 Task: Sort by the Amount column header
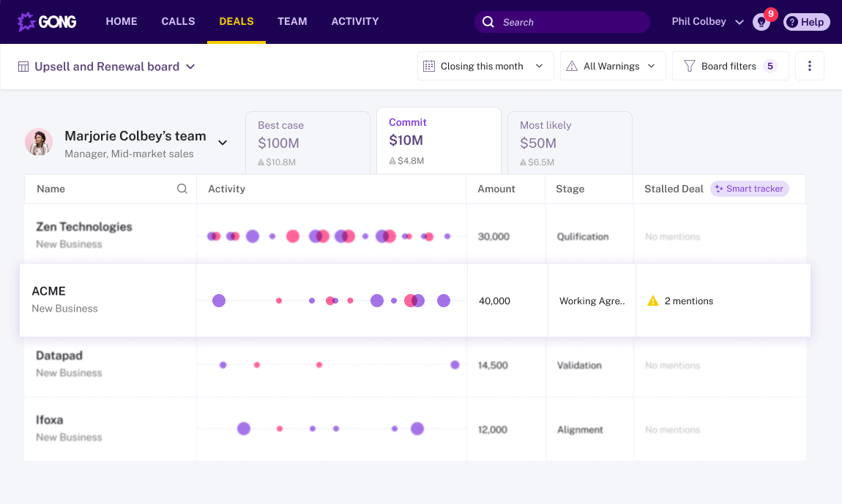(x=496, y=189)
